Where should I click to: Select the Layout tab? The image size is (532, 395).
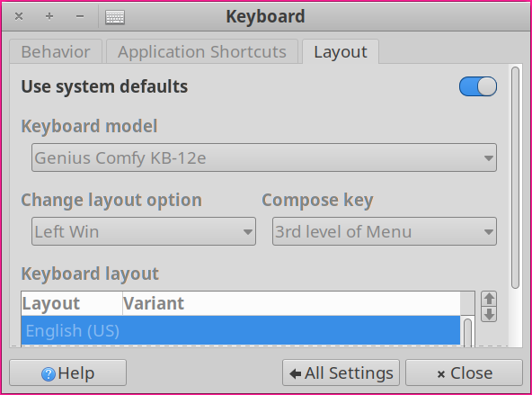pos(341,51)
